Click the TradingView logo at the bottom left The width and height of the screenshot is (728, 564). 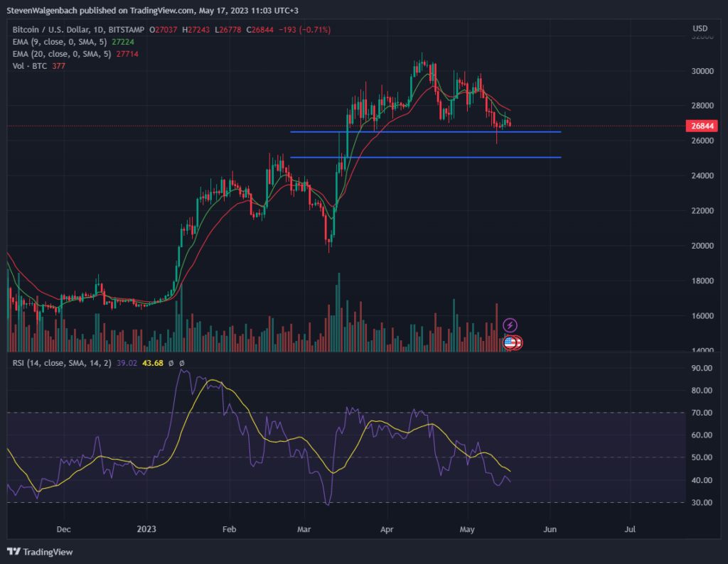pyautogui.click(x=40, y=551)
